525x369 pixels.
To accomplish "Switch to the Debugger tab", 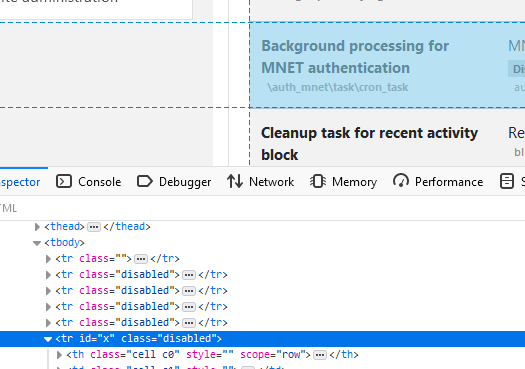I will 174,182.
